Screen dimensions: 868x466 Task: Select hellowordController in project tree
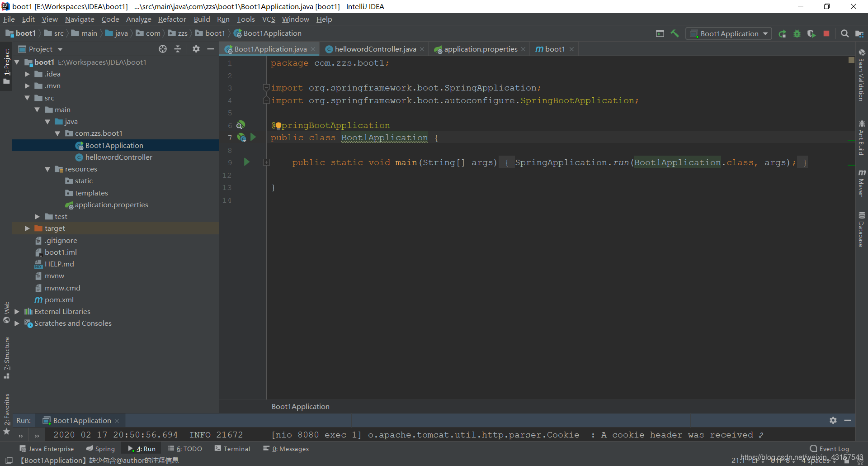tap(119, 157)
